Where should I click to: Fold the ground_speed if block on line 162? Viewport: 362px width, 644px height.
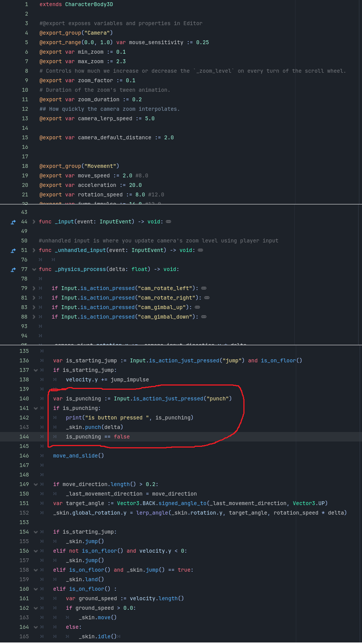[x=36, y=608]
